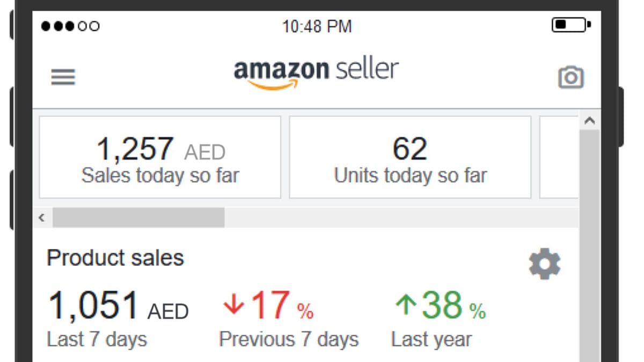644x362 pixels.
Task: Click the scrollbar up chevron
Action: [590, 120]
